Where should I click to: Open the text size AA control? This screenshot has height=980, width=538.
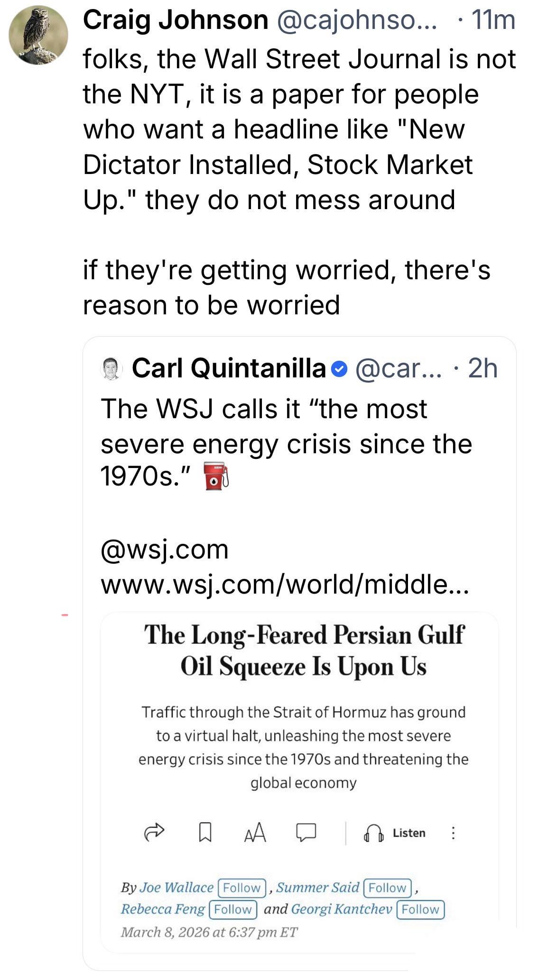tap(255, 833)
